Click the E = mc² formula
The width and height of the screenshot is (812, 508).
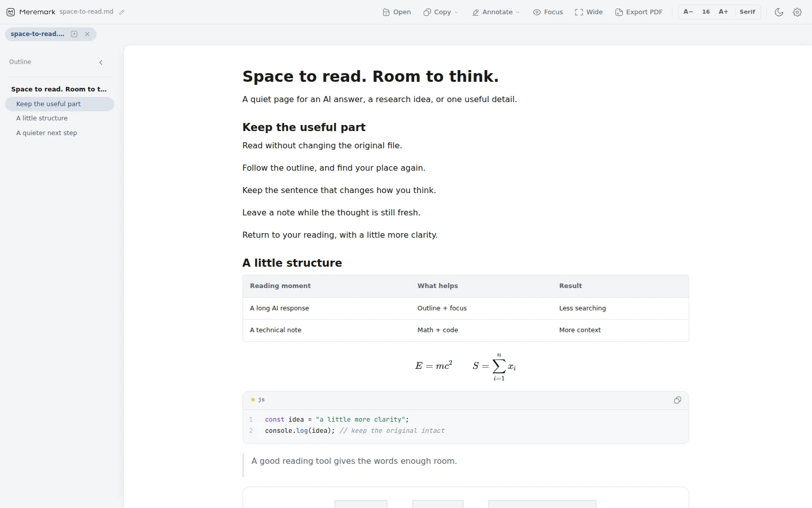(x=433, y=366)
